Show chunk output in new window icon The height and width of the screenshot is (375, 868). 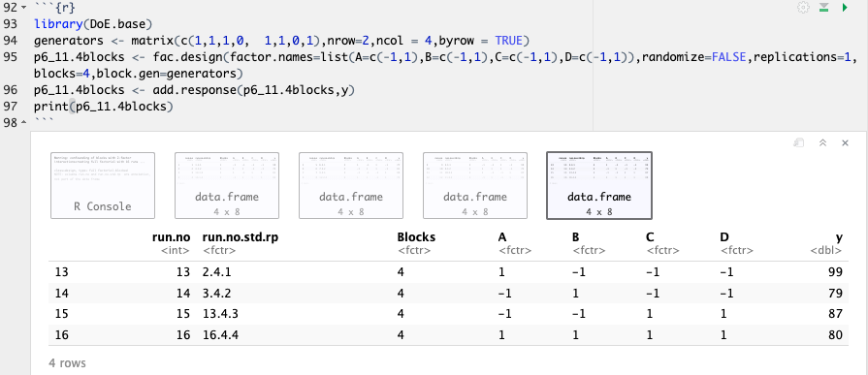[798, 142]
